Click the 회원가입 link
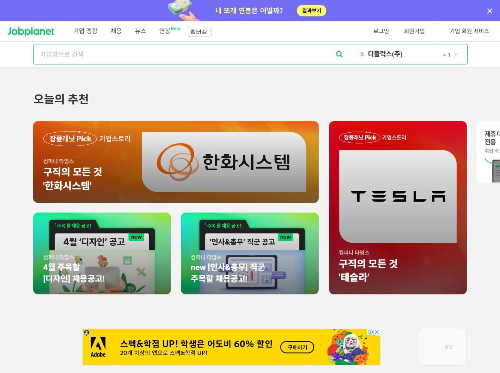Viewport: 500px width, 373px height. tap(414, 31)
